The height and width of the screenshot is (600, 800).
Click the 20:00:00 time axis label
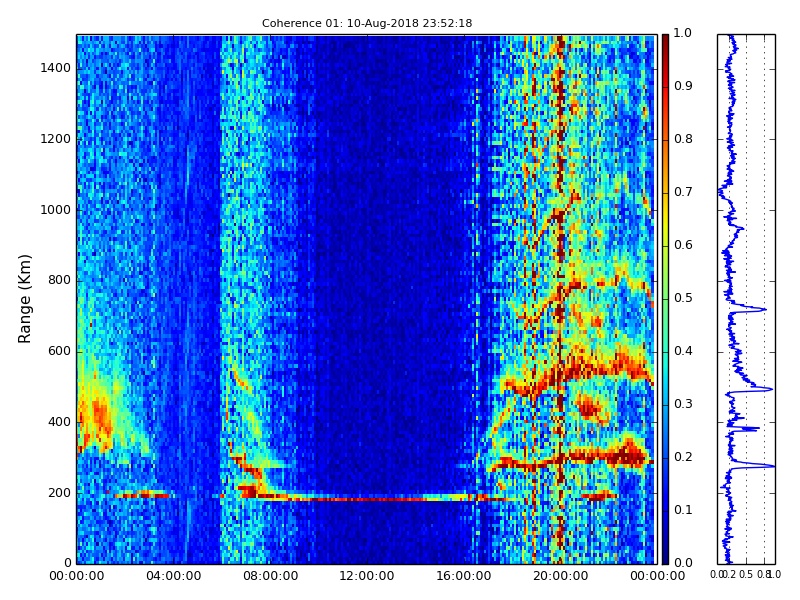click(561, 576)
